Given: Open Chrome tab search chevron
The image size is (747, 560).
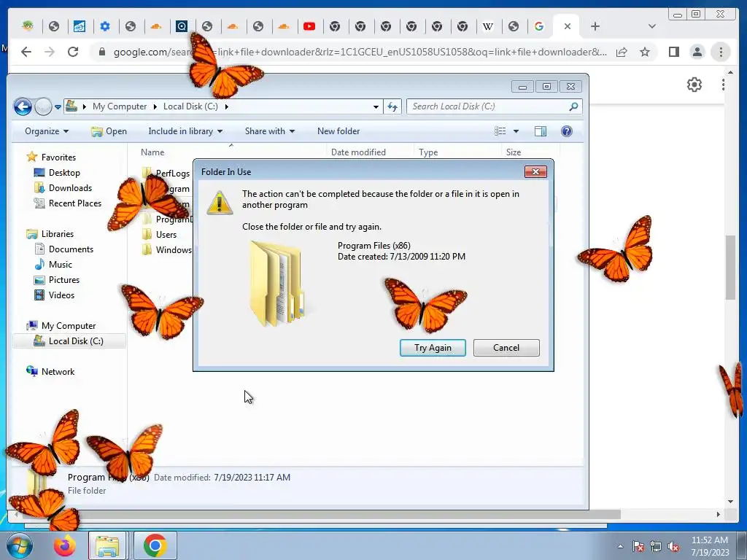Looking at the screenshot, I should (x=652, y=26).
